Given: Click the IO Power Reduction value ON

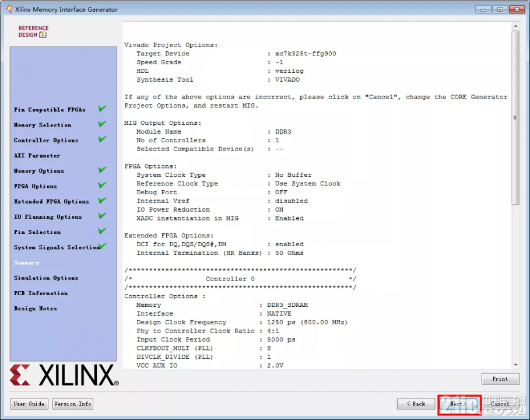Looking at the screenshot, I should [x=279, y=209].
